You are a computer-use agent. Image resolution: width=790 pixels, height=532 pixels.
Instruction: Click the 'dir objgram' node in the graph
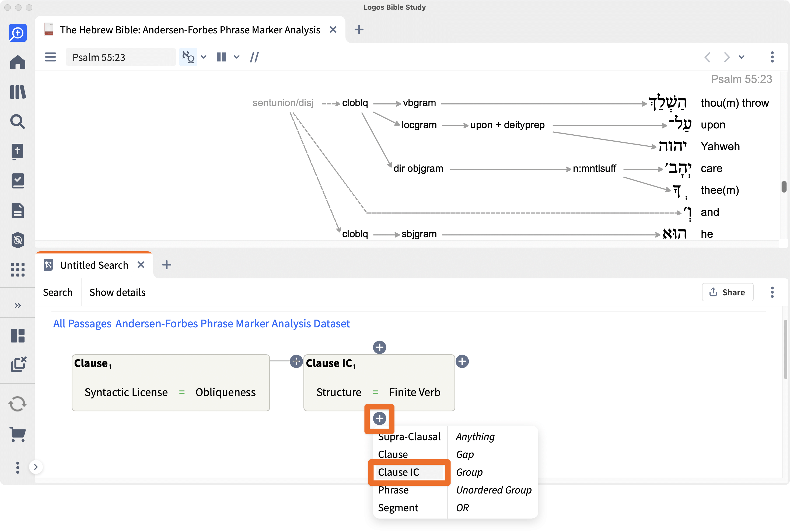[418, 168]
